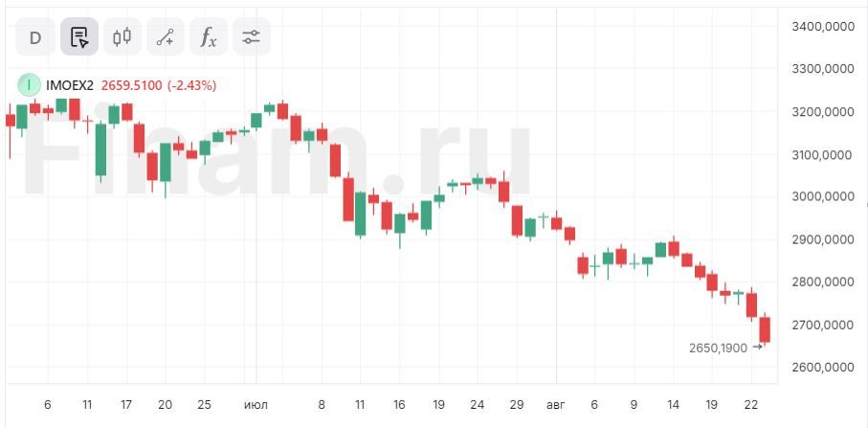Select the line drawing tool
Image resolution: width=868 pixels, height=428 pixels.
[x=165, y=37]
